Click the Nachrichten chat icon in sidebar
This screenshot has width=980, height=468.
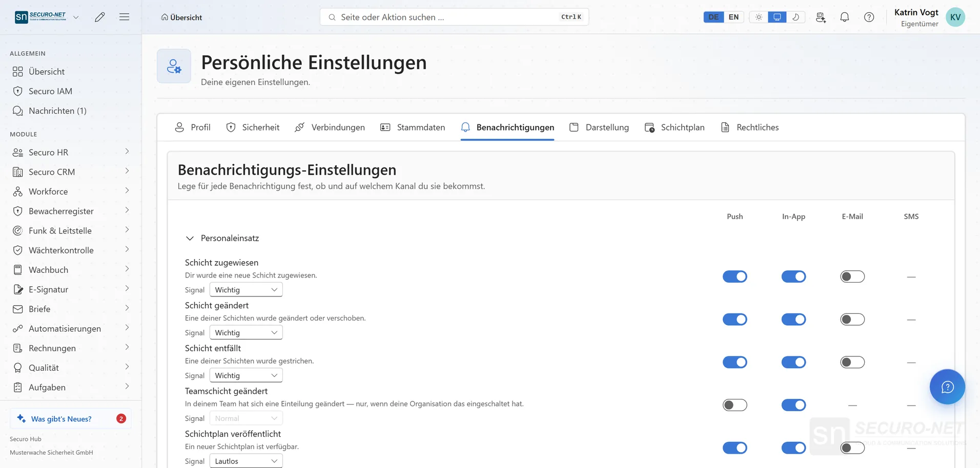tap(18, 111)
